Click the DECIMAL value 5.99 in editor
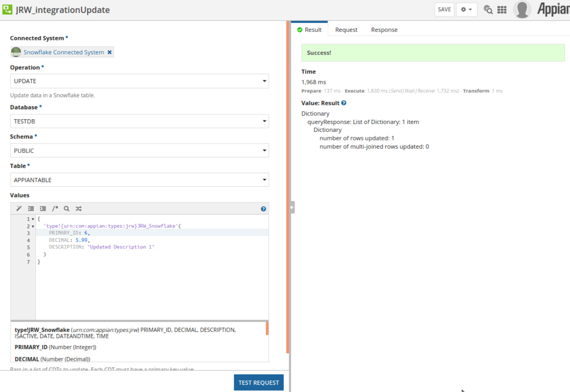570x392 pixels. [81, 240]
